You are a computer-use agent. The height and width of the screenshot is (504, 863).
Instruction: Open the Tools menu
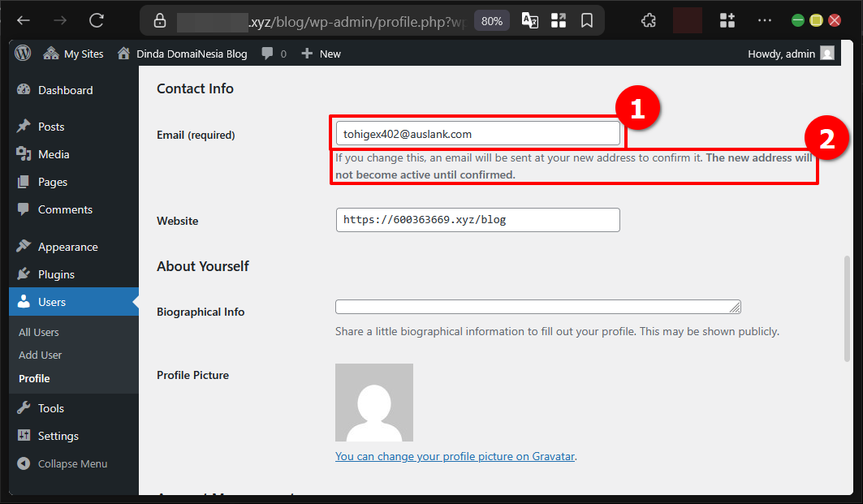click(x=50, y=408)
